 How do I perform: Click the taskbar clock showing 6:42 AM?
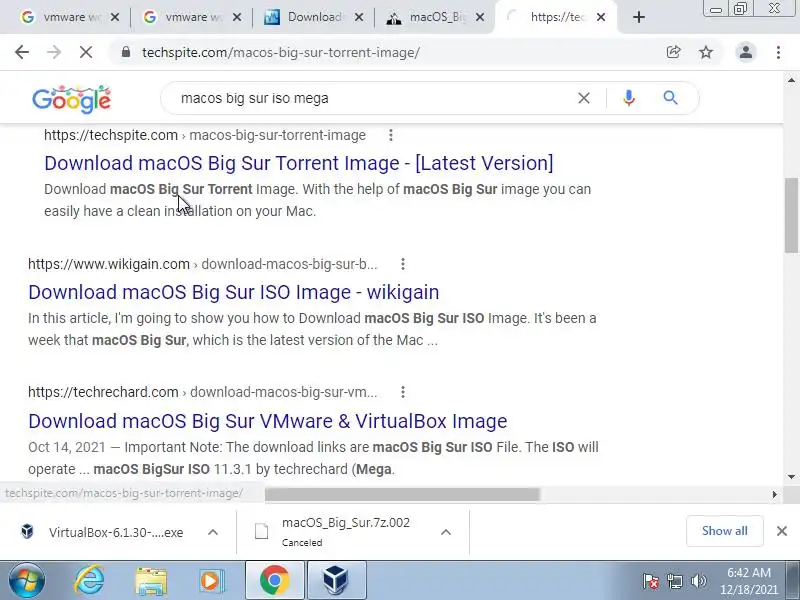(749, 581)
